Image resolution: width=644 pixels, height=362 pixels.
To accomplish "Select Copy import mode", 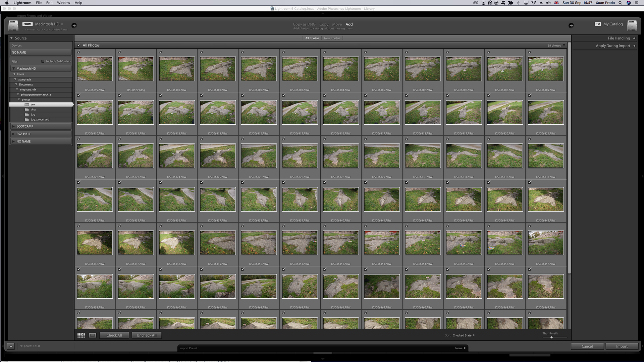I will tap(324, 24).
